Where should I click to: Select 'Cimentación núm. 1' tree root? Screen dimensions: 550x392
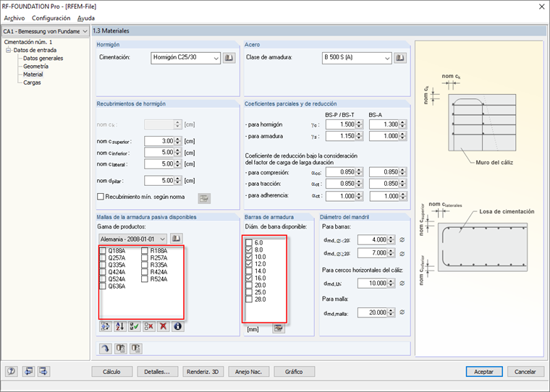28,42
